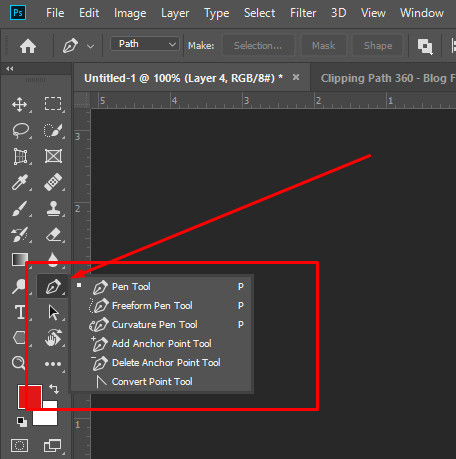Select the Rectangular Marquee tool

(53, 104)
